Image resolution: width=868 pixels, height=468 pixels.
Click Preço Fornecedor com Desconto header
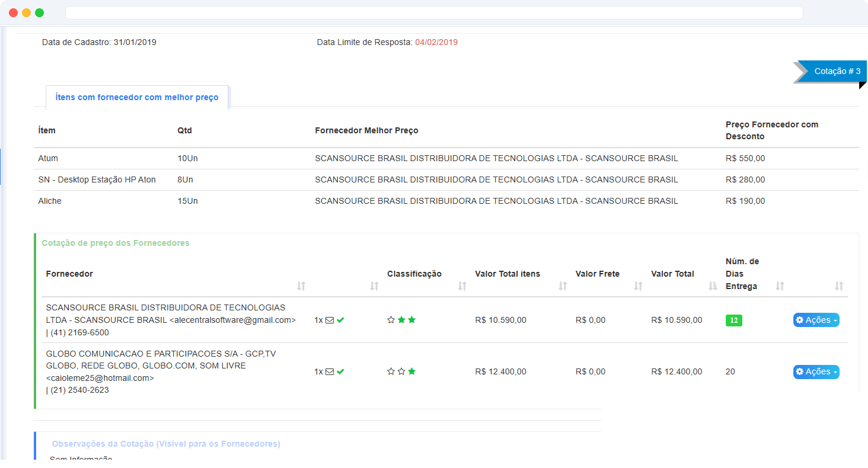[772, 130]
